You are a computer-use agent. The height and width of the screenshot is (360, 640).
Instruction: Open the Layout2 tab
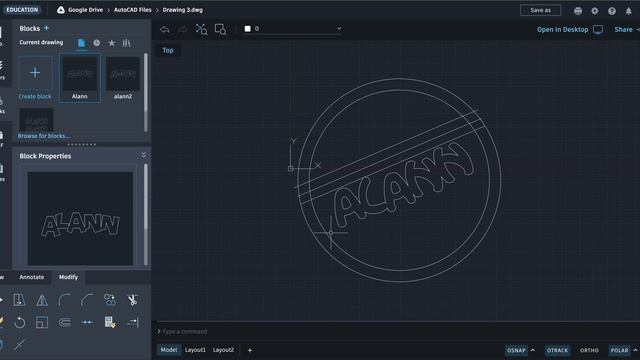tap(223, 350)
